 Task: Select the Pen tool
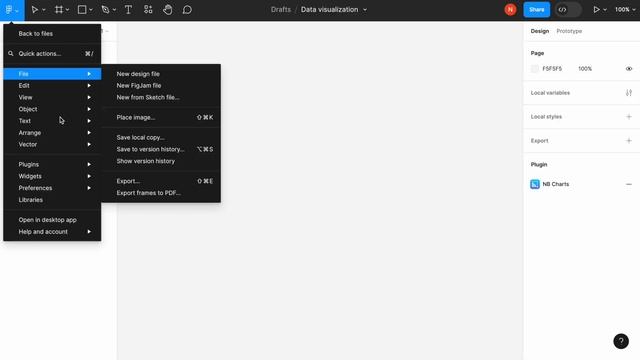[x=105, y=9]
